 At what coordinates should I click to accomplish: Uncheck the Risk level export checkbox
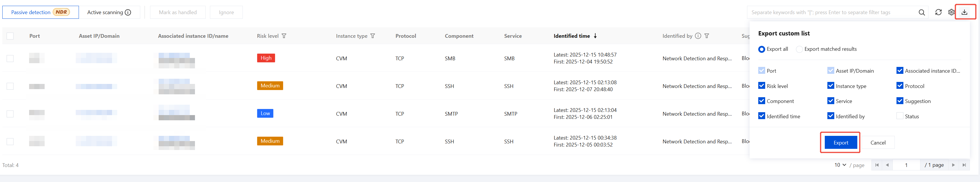tap(762, 86)
